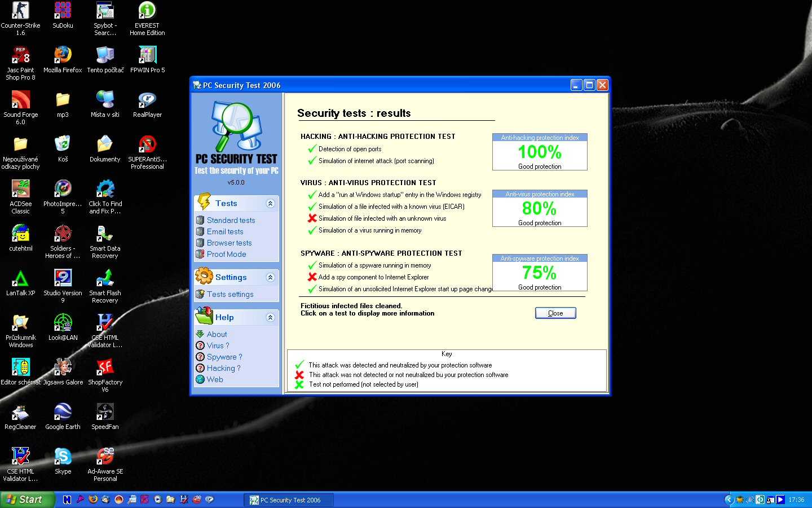Image resolution: width=812 pixels, height=508 pixels.
Task: Open the Virus ? help topic
Action: coord(218,345)
